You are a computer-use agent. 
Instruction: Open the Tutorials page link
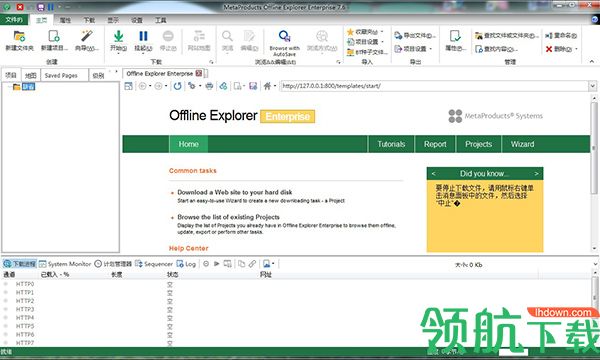[x=391, y=144]
